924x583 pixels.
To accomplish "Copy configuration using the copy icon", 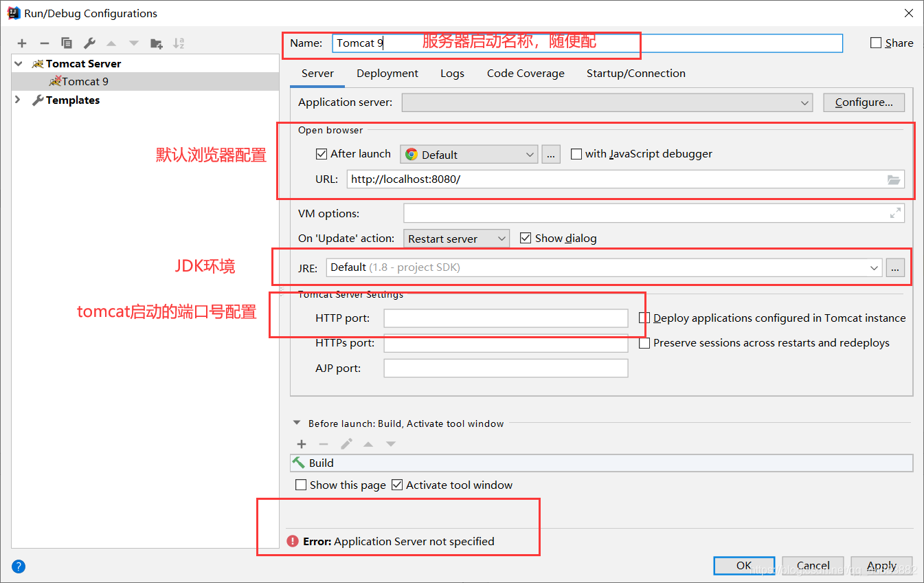I will 67,43.
